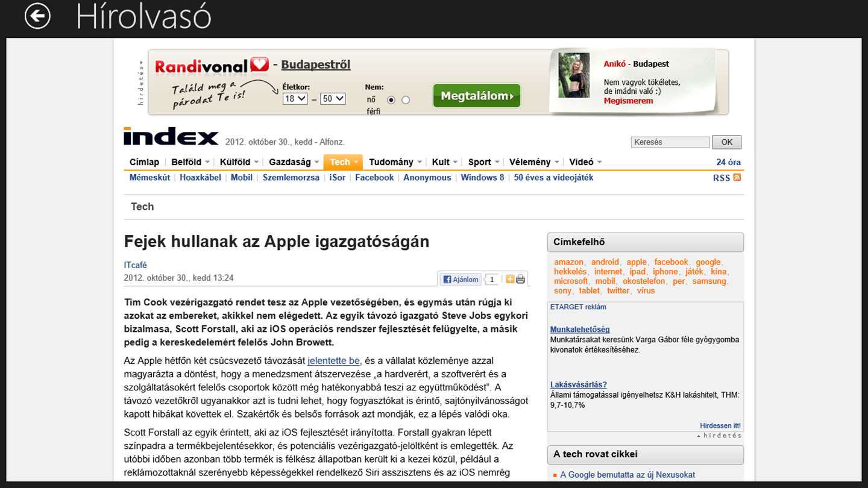This screenshot has height=488, width=868.
Task: Open the RSS feed orange icon
Action: pos(737,178)
